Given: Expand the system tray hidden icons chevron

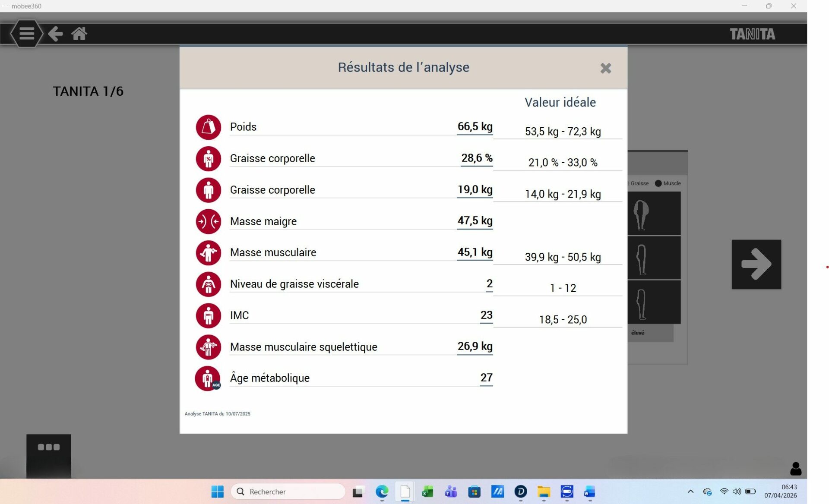Looking at the screenshot, I should tap(690, 491).
